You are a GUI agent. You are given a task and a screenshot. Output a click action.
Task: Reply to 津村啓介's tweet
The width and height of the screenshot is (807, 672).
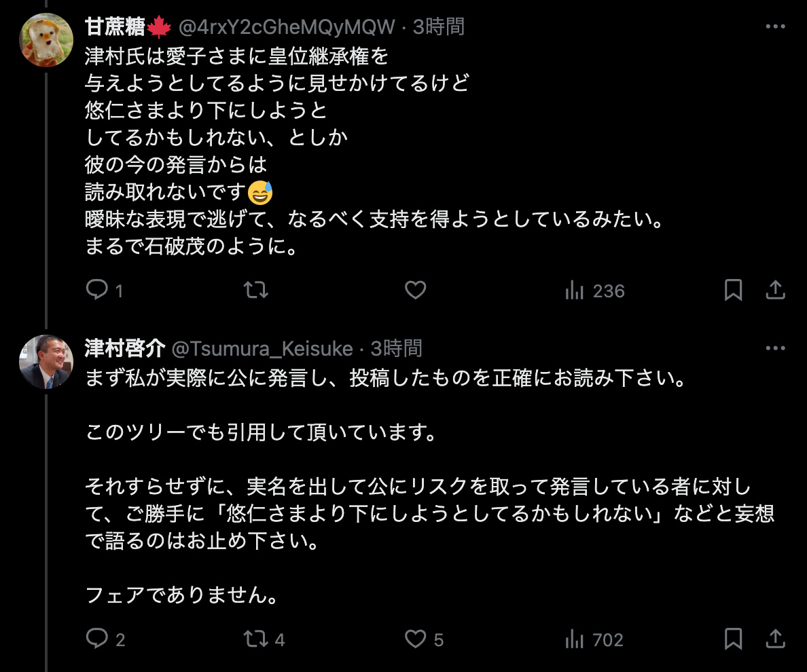point(98,639)
